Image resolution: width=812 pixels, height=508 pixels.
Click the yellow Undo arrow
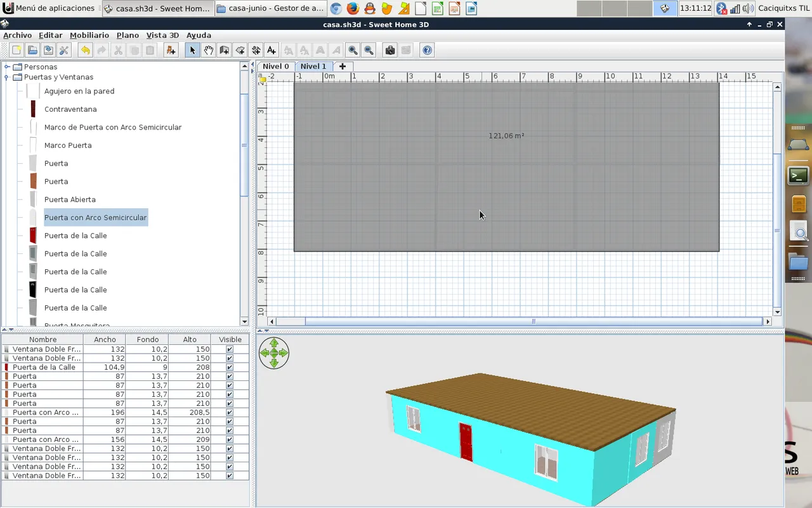[x=85, y=50]
